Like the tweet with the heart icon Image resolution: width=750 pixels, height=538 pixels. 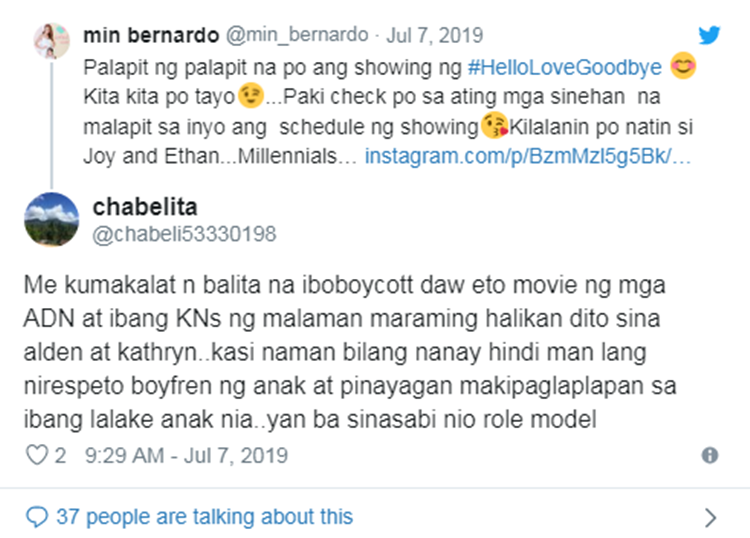coord(37,456)
